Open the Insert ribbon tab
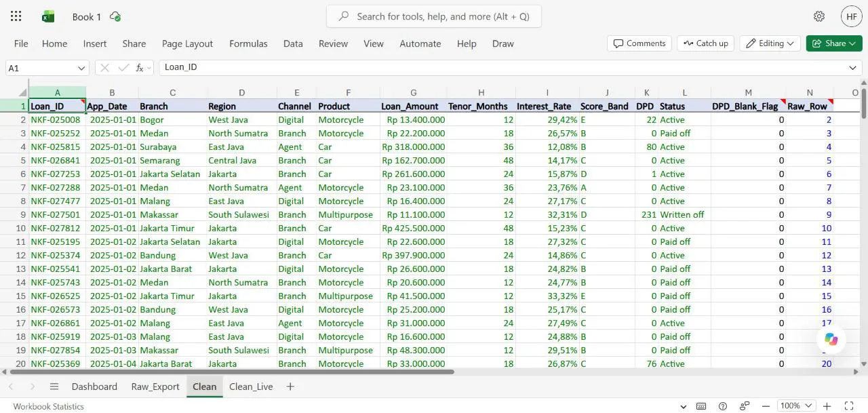The width and height of the screenshot is (868, 413). pos(95,43)
